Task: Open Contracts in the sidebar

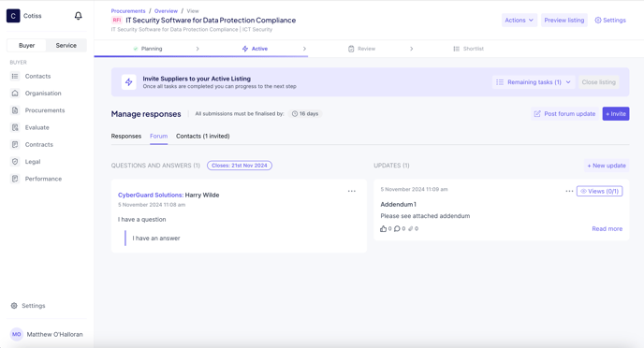Action: (x=39, y=144)
